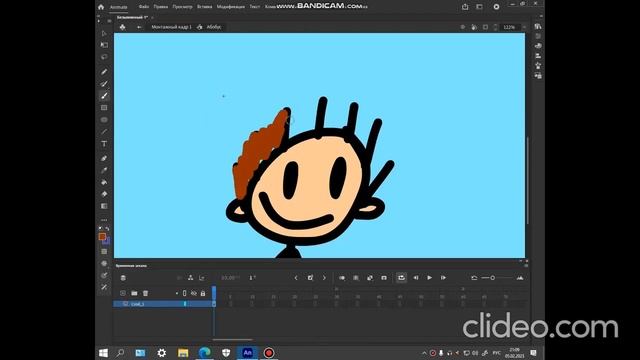Open the scene switcher icon in the edit bar
The height and width of the screenshot is (360, 640).
click(122, 27)
